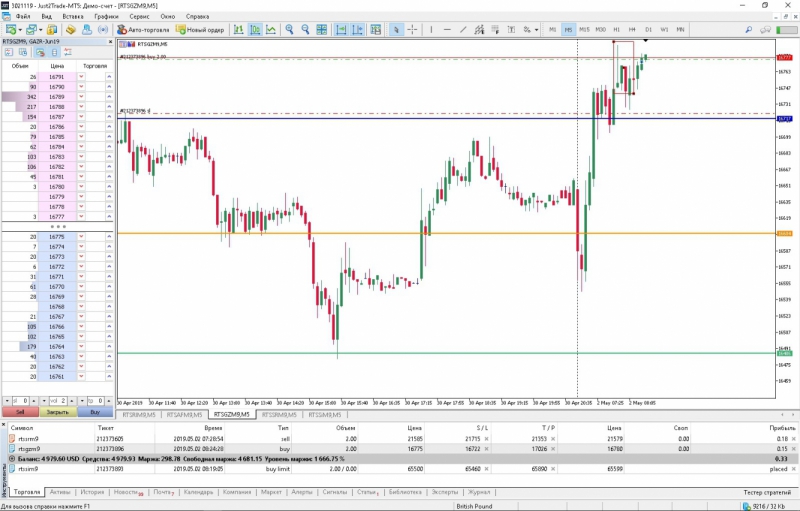Select the M1 timeframe

tap(553, 30)
